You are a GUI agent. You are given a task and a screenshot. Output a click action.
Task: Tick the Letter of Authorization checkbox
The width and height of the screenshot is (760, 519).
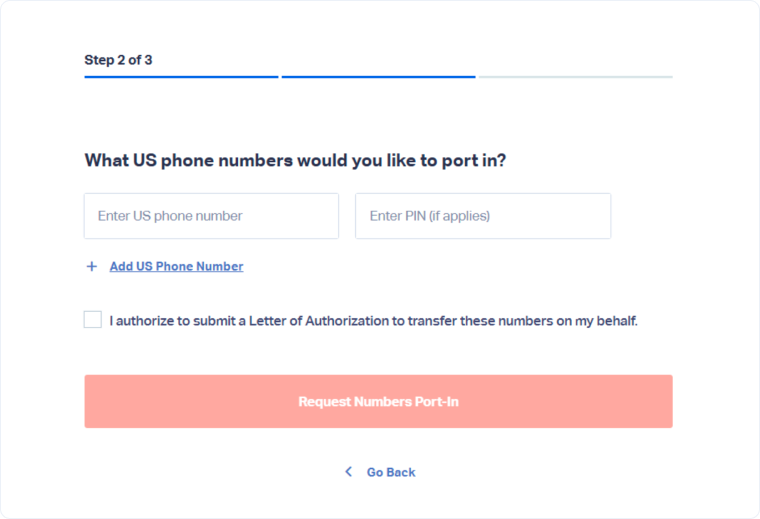click(x=93, y=320)
